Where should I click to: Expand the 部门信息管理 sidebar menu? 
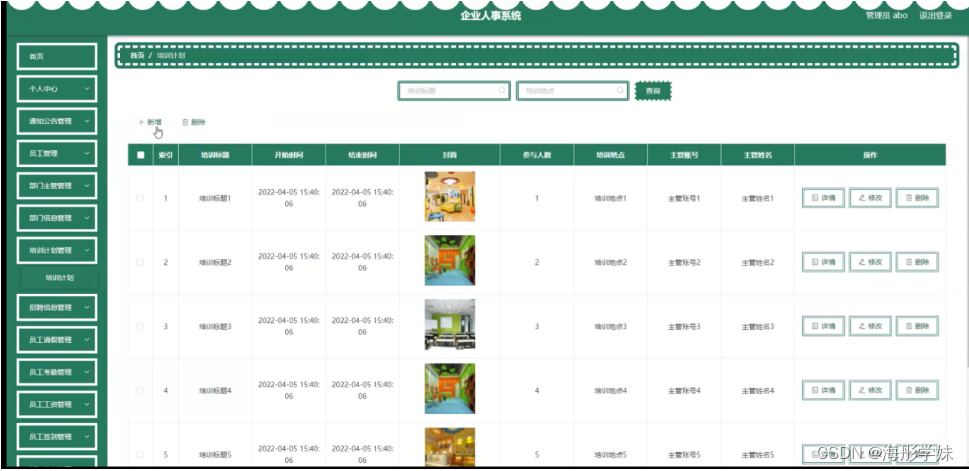57,218
